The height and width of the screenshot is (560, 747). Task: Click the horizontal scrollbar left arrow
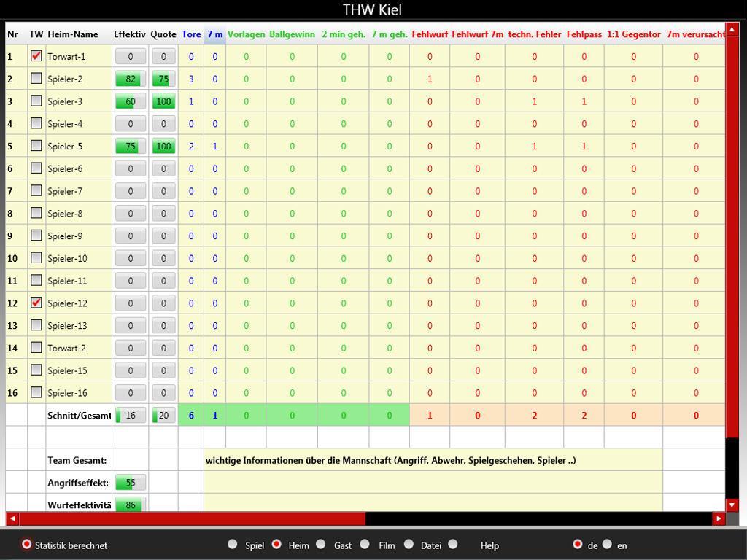tap(12, 518)
